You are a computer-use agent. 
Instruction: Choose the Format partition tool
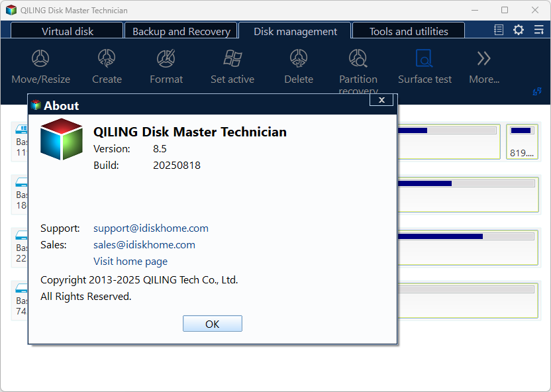(x=166, y=67)
